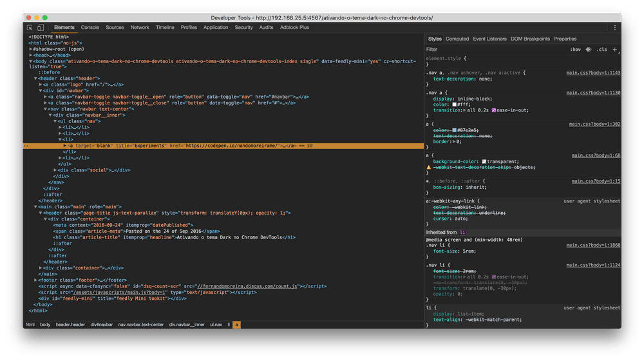
Task: Open the Timeline tab
Action: 165,28
